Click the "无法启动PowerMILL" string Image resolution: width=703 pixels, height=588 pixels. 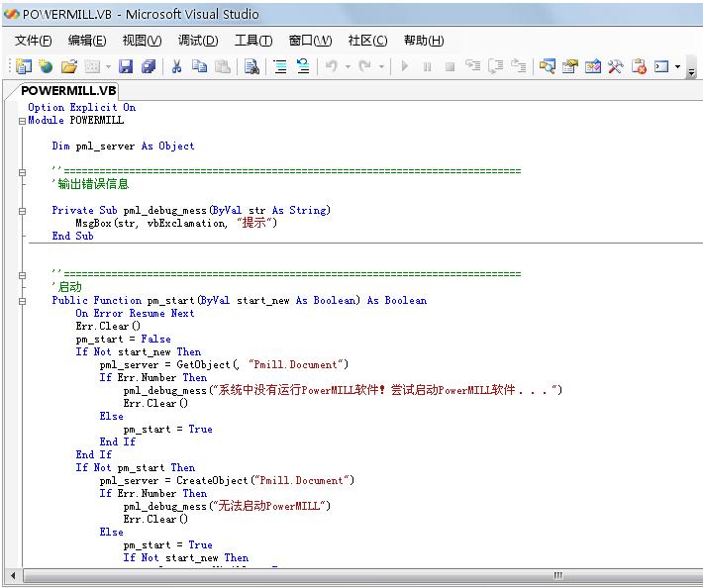pos(270,506)
